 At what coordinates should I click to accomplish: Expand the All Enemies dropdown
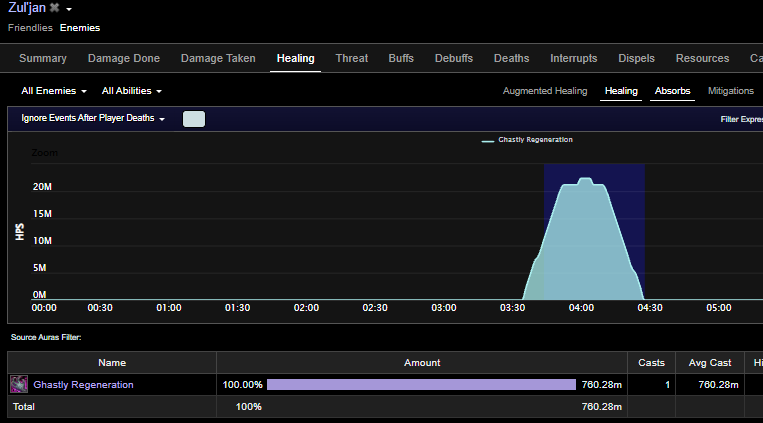[x=54, y=91]
